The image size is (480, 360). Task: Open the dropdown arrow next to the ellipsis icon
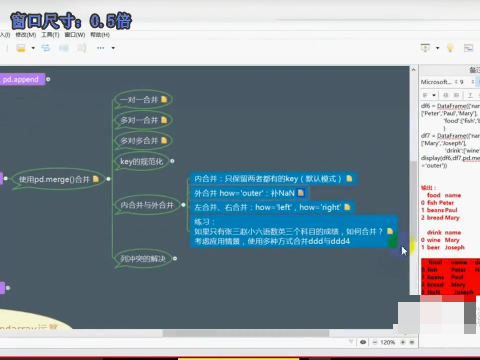tap(113, 48)
